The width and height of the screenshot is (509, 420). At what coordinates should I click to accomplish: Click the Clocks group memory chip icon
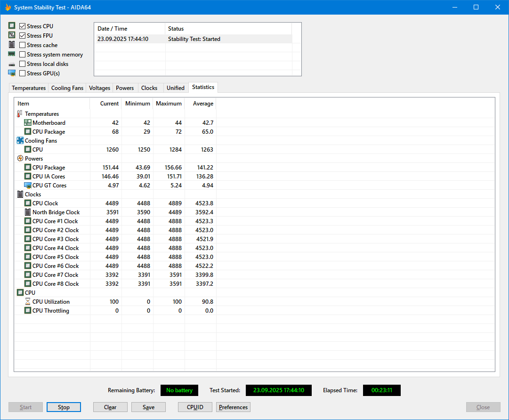point(20,194)
